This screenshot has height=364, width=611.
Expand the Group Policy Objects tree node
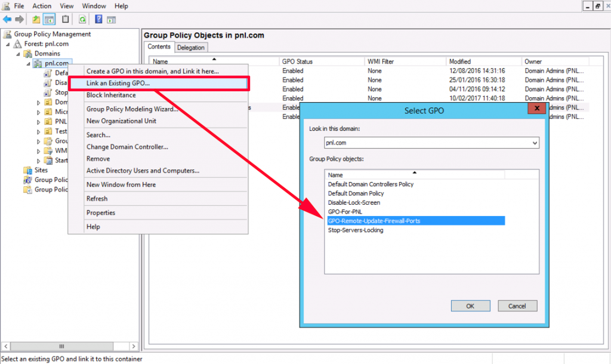coord(39,141)
